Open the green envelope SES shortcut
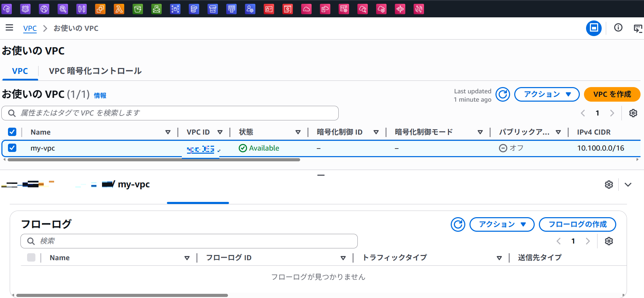This screenshot has height=298, width=644. pyautogui.click(x=156, y=9)
